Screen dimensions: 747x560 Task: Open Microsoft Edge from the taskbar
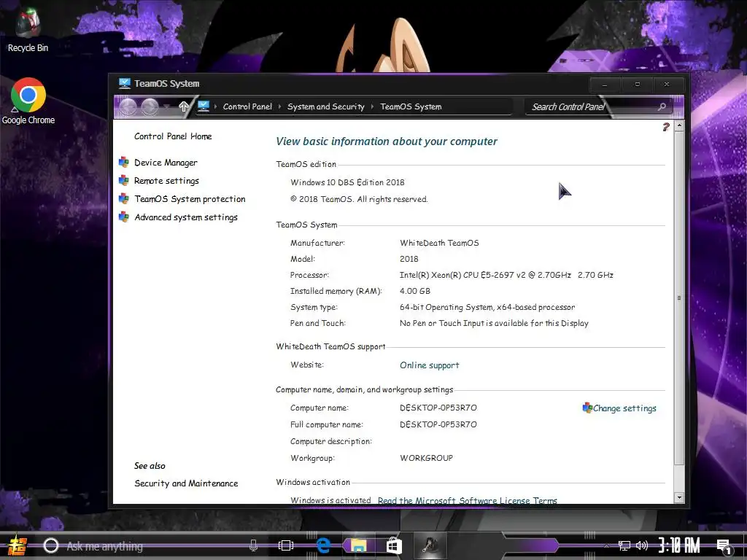coord(323,545)
